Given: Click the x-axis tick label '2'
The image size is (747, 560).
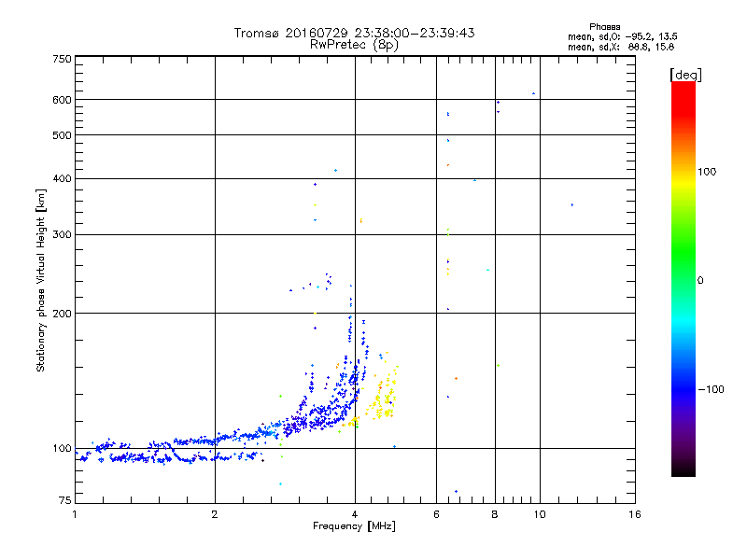Looking at the screenshot, I should pos(215,514).
